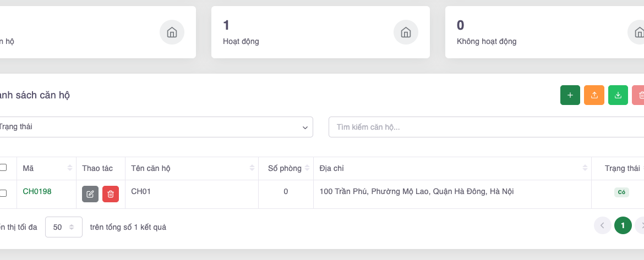Click the green add apartment plus button
Viewport: 644px width, 260px height.
570,95
